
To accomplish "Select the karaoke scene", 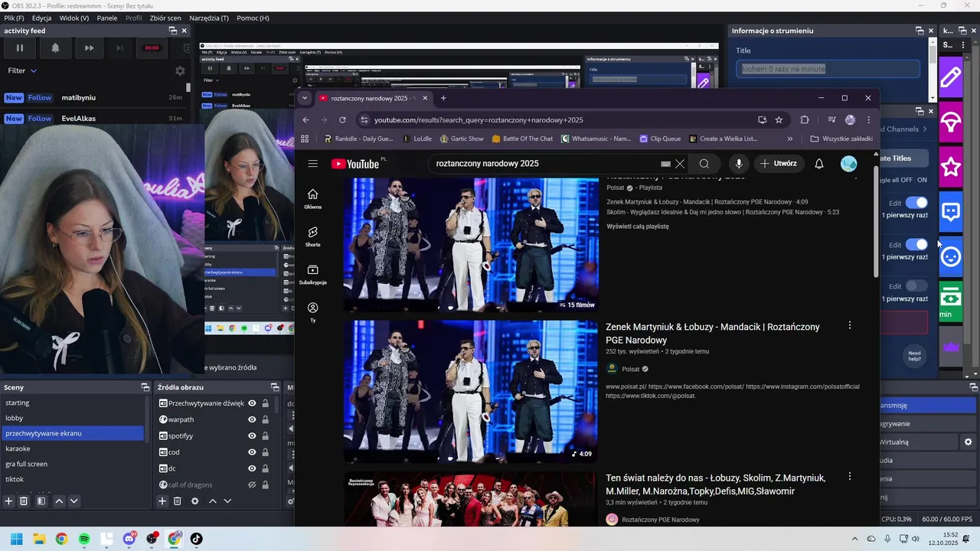I will click(x=72, y=448).
